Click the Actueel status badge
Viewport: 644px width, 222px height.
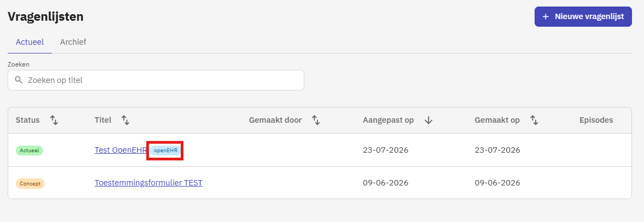(29, 151)
